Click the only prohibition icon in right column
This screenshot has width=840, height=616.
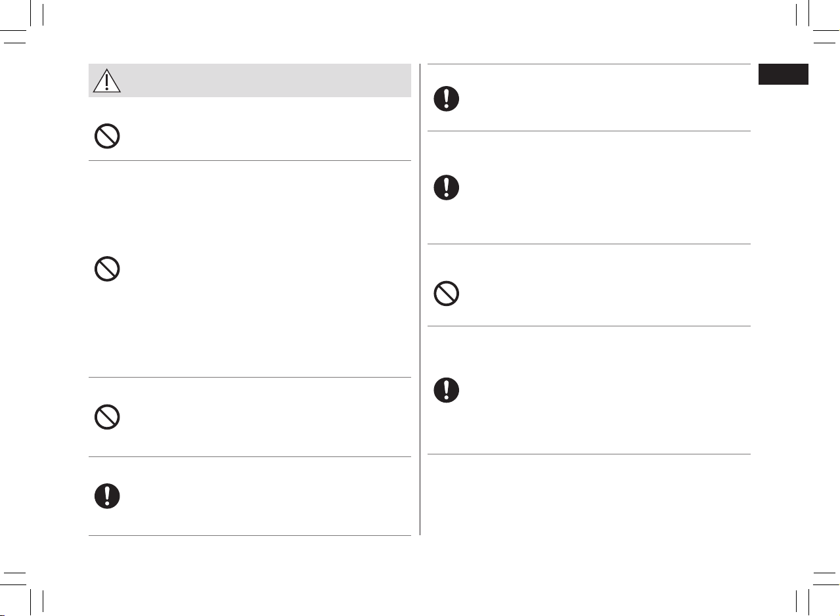(447, 294)
